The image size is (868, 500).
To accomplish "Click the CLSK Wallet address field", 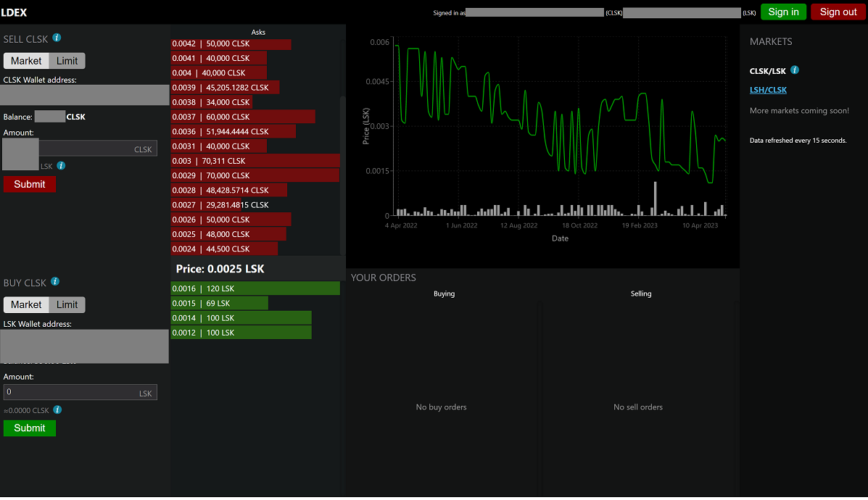I will coord(85,95).
